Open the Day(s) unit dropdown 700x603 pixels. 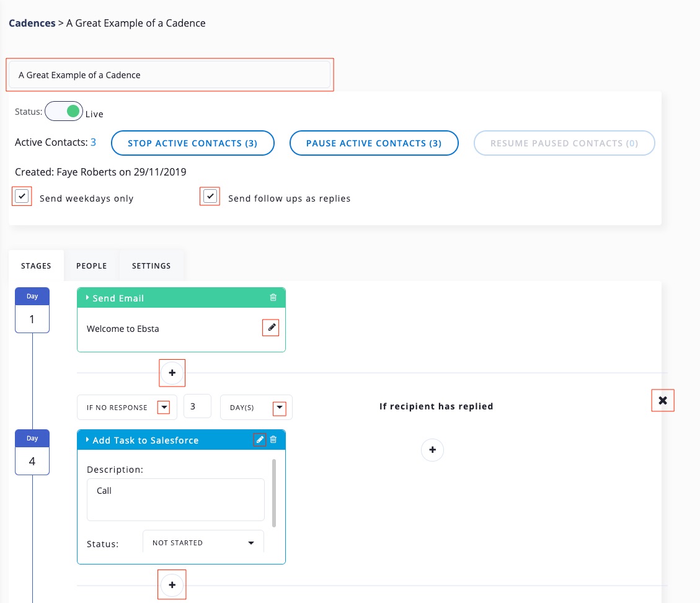[280, 408]
